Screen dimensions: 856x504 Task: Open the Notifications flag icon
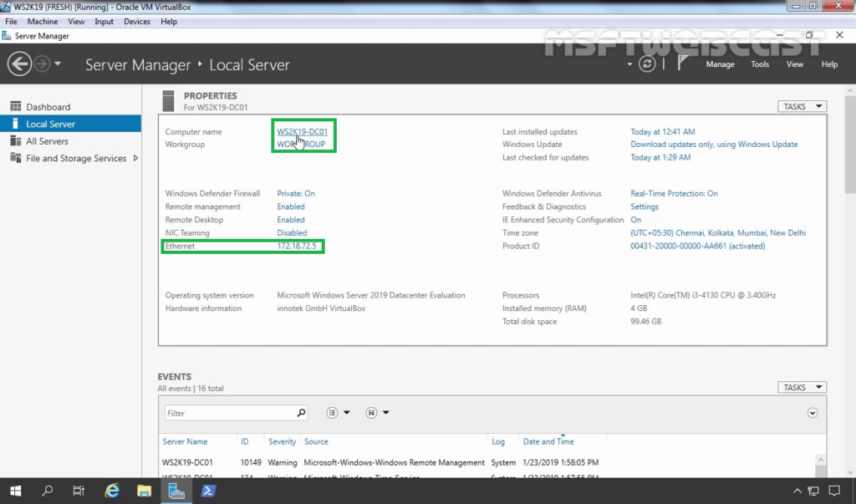click(682, 64)
